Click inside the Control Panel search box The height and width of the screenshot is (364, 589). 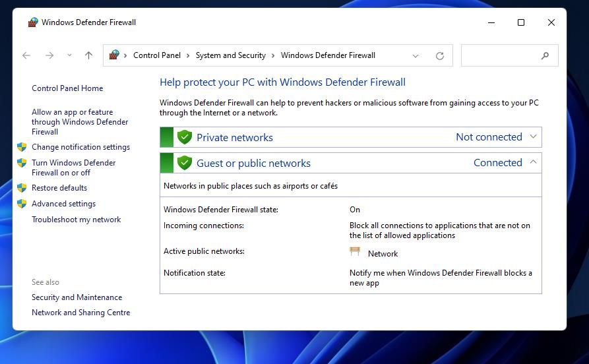(501, 56)
